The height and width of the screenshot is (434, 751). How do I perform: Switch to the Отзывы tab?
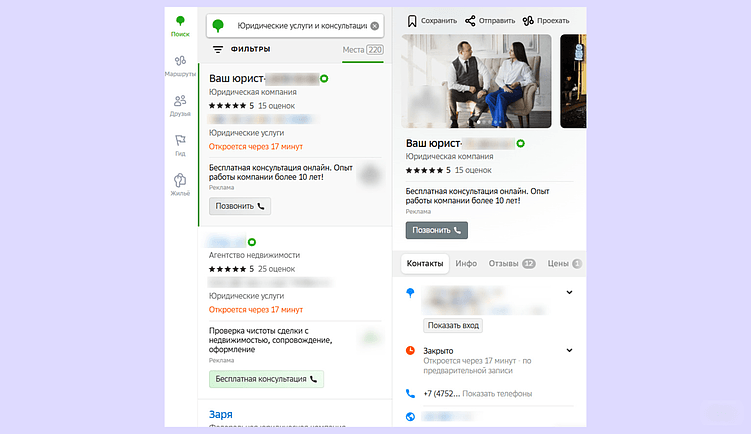[512, 263]
